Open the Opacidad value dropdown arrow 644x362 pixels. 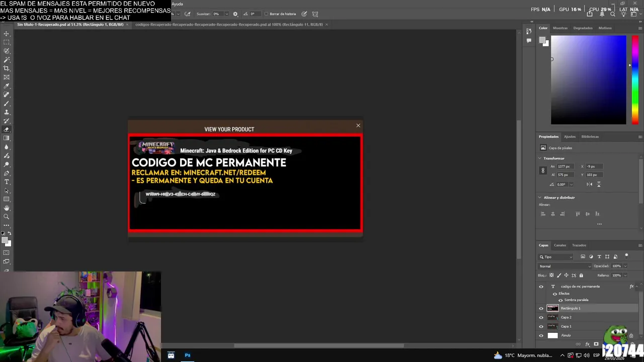[x=625, y=266]
